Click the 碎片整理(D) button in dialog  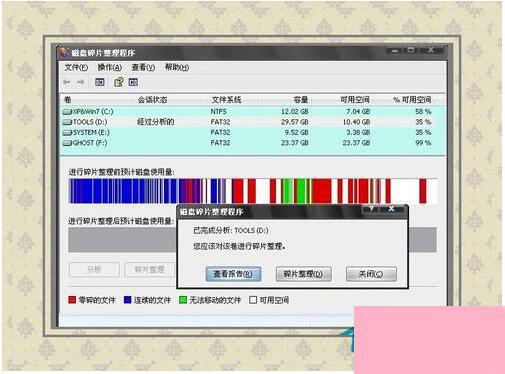tap(303, 274)
